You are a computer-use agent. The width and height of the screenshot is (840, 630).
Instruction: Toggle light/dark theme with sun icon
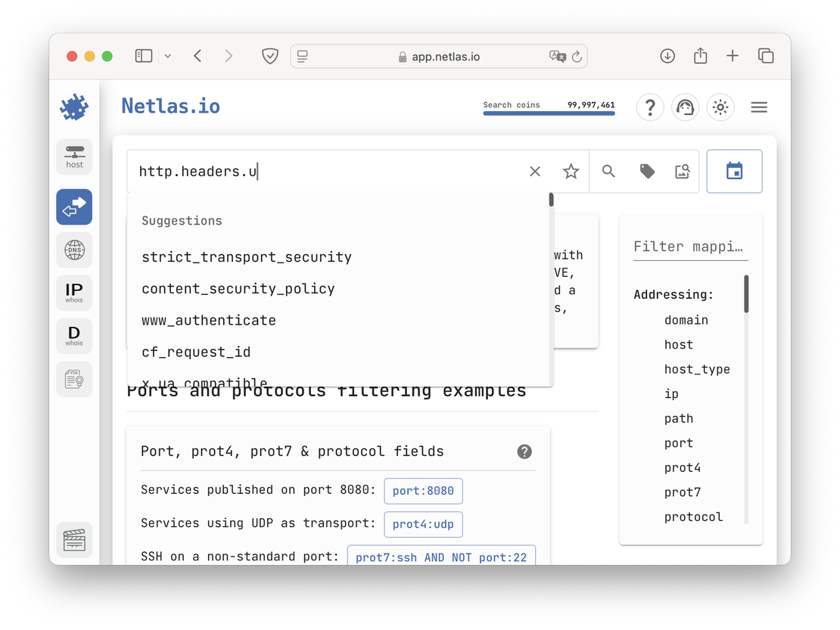720,107
